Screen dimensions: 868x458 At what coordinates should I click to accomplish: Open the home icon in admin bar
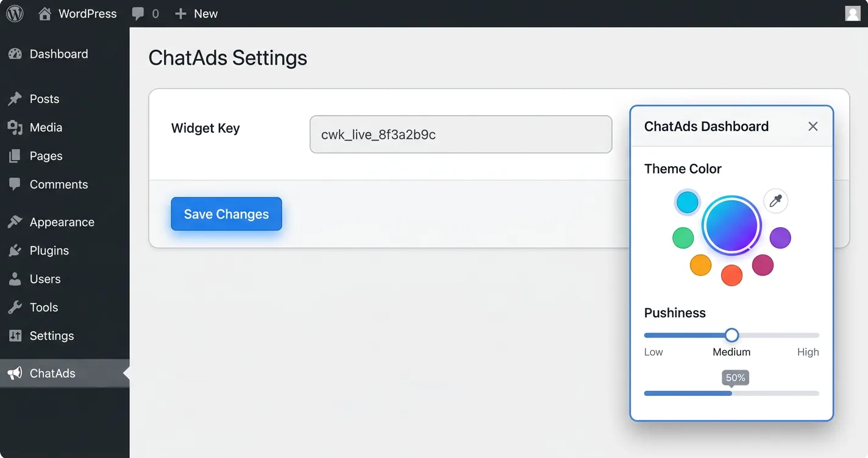click(44, 13)
